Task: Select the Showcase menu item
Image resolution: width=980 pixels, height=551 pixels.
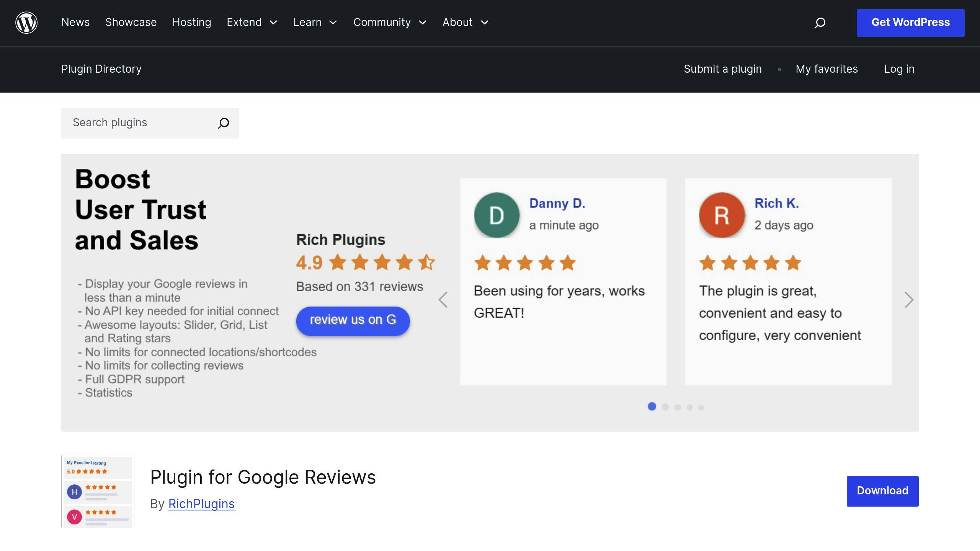Action: (x=131, y=22)
